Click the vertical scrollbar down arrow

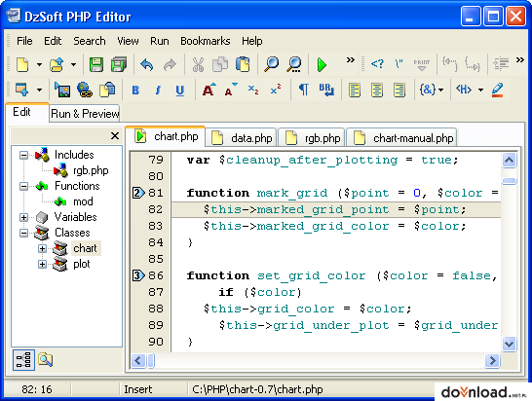(509, 344)
